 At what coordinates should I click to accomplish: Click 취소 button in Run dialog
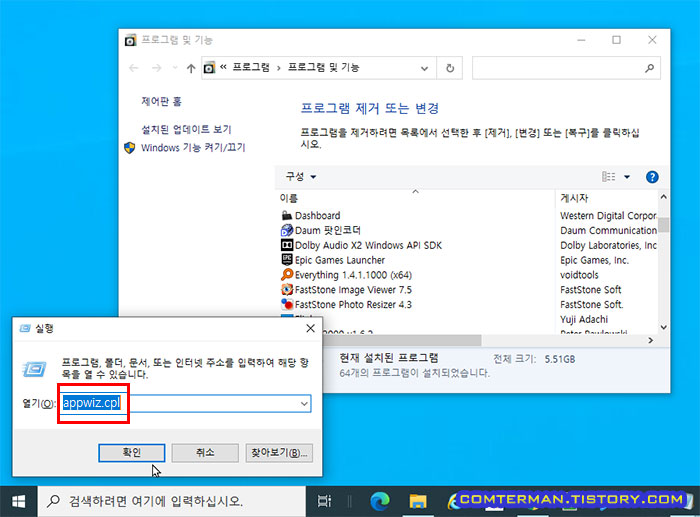(205, 453)
